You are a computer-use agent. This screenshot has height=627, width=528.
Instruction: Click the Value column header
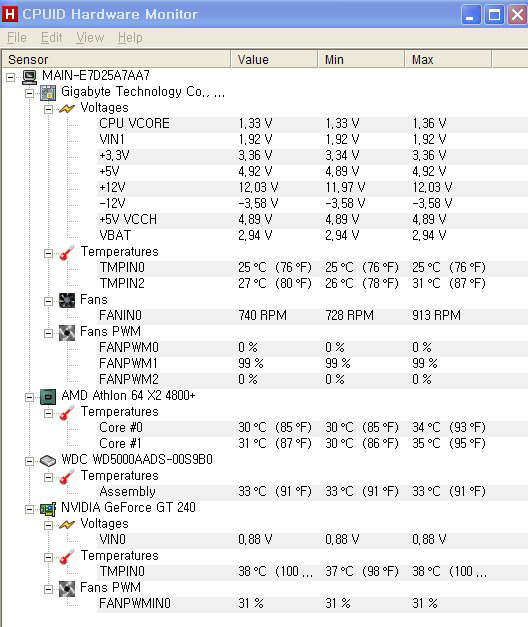[x=274, y=59]
